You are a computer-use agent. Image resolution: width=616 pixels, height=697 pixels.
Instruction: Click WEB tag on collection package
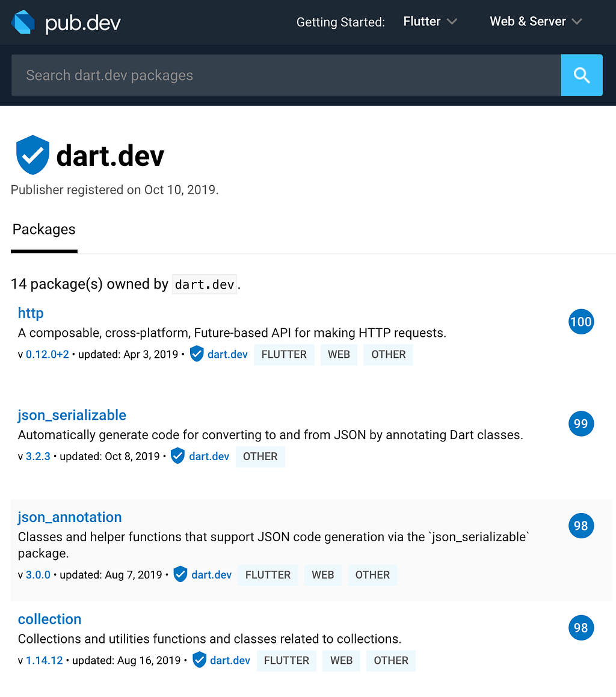(x=341, y=660)
